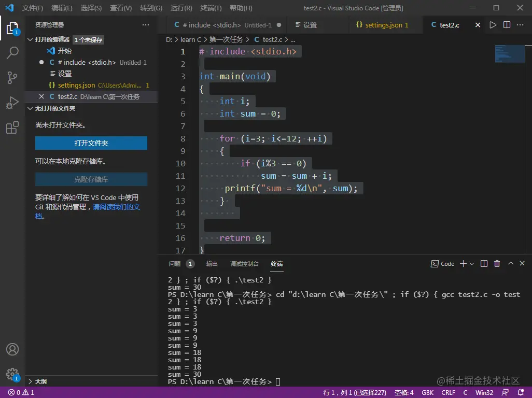Open the Source Control view
532x398 pixels.
pyautogui.click(x=12, y=78)
